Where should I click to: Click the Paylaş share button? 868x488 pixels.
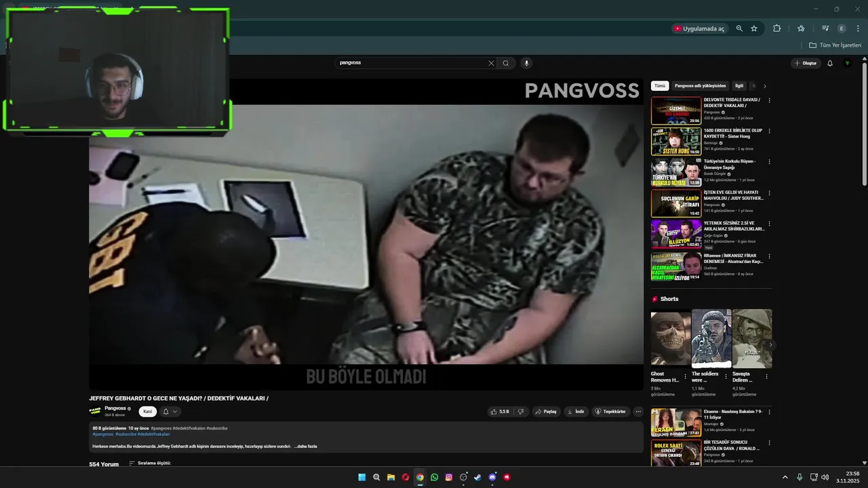pyautogui.click(x=547, y=411)
